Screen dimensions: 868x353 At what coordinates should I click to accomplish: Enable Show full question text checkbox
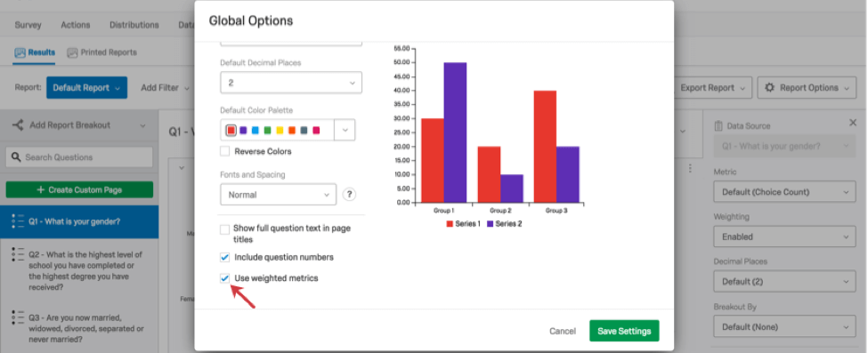(x=224, y=229)
